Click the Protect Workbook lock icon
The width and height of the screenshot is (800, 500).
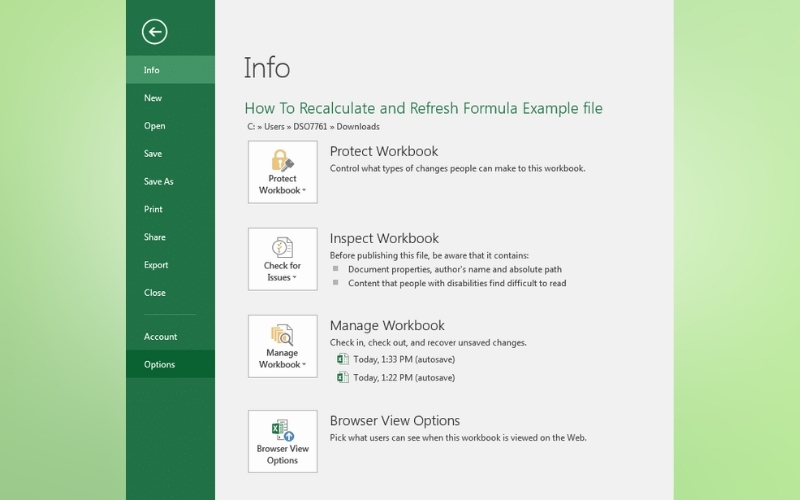pos(282,160)
